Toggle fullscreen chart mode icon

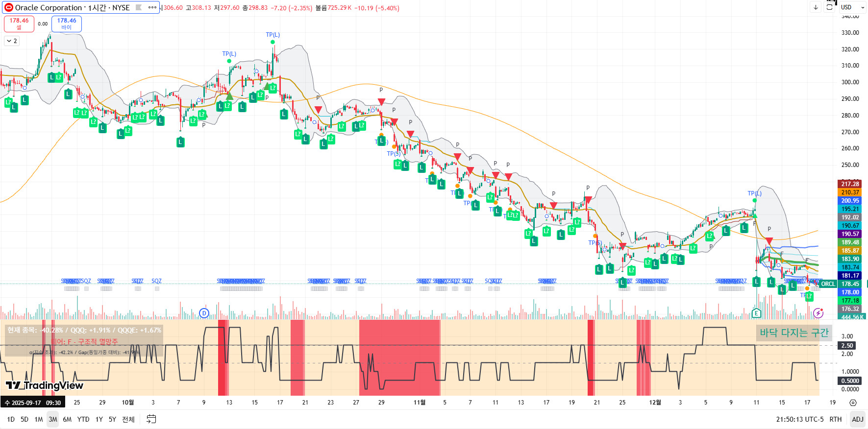point(829,7)
